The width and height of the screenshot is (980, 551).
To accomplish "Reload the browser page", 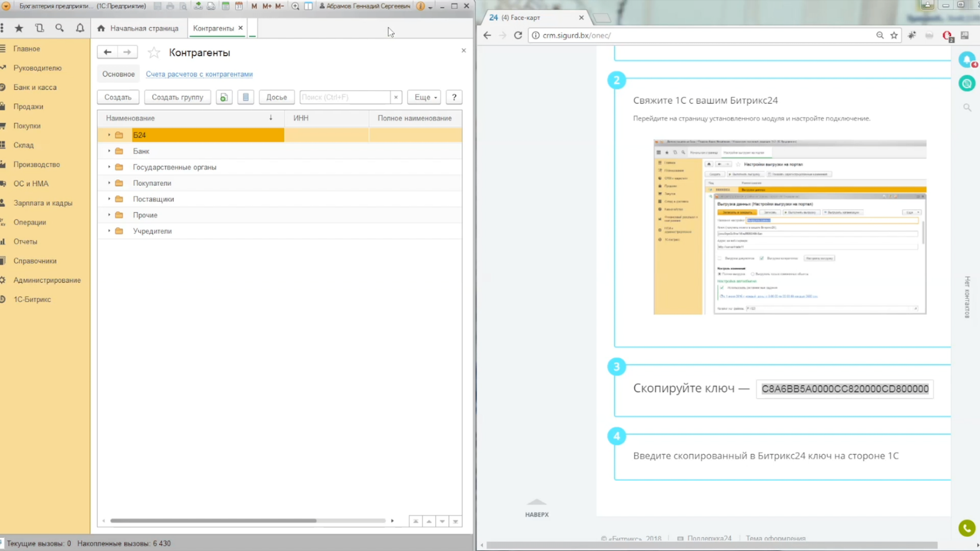I will [x=518, y=35].
